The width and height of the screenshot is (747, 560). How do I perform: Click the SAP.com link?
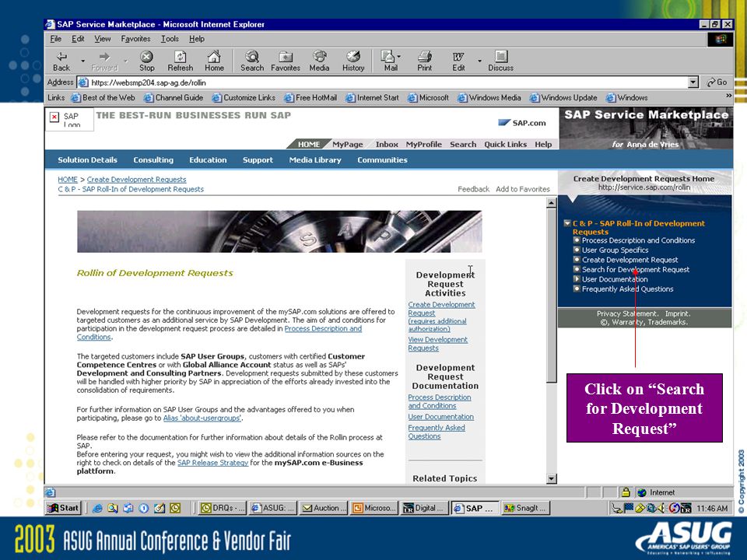522,123
